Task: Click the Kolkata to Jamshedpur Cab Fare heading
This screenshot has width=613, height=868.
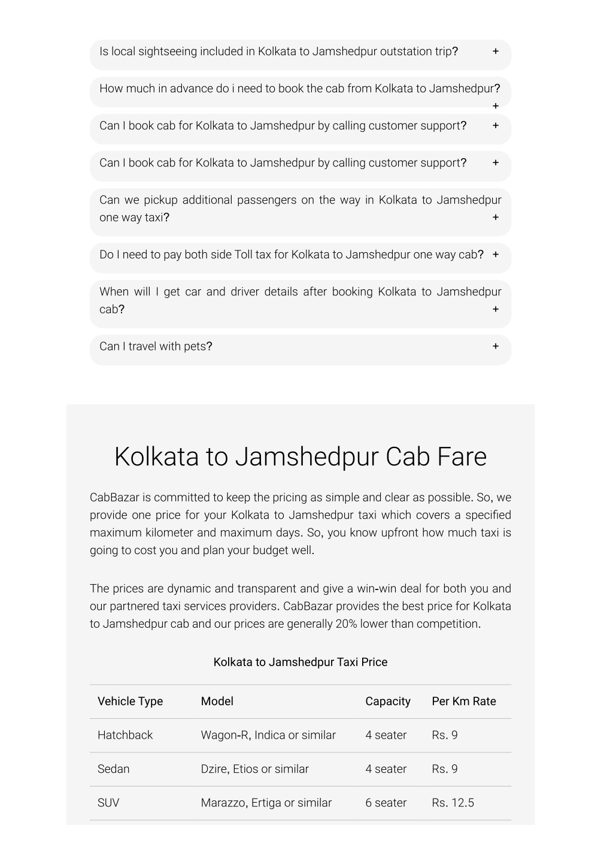Action: click(301, 456)
